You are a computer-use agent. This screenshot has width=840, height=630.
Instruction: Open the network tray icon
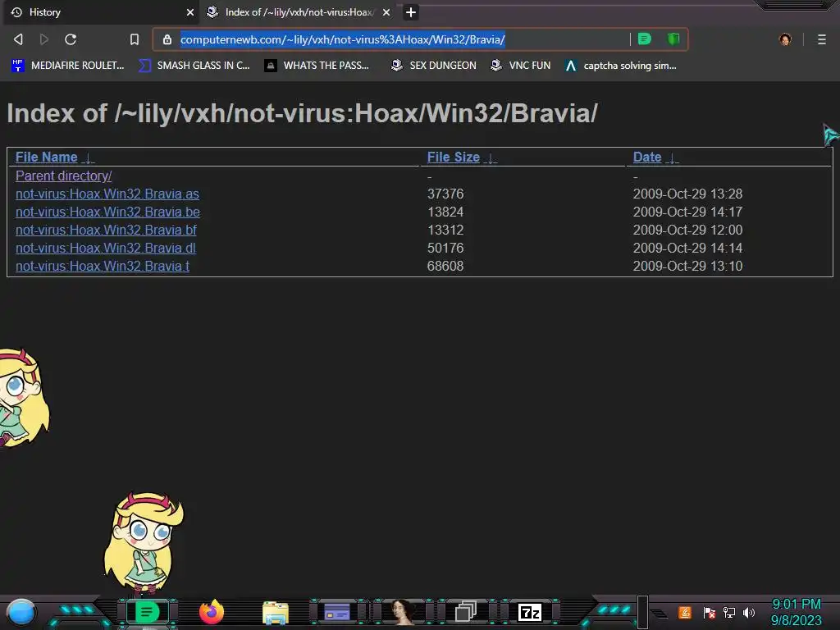[x=729, y=612]
